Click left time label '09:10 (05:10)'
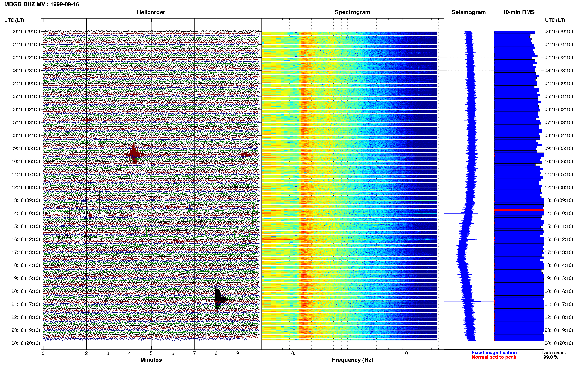 26,148
